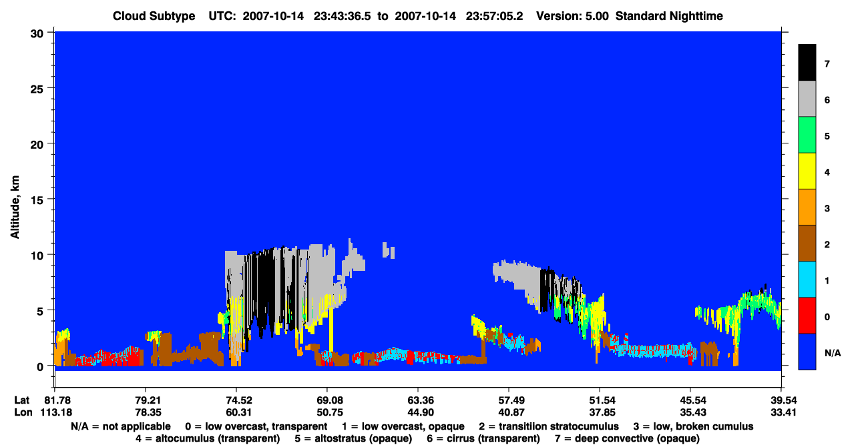Image resolution: width=868 pixels, height=445 pixels.
Task: Click the blue N/A colorbar swatch
Action: tap(807, 351)
